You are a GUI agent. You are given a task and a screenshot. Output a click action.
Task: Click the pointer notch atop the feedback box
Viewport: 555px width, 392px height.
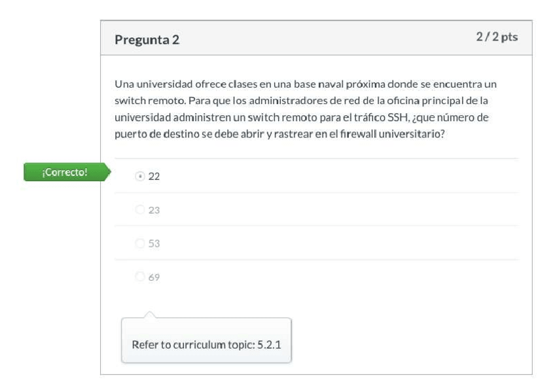(150, 315)
